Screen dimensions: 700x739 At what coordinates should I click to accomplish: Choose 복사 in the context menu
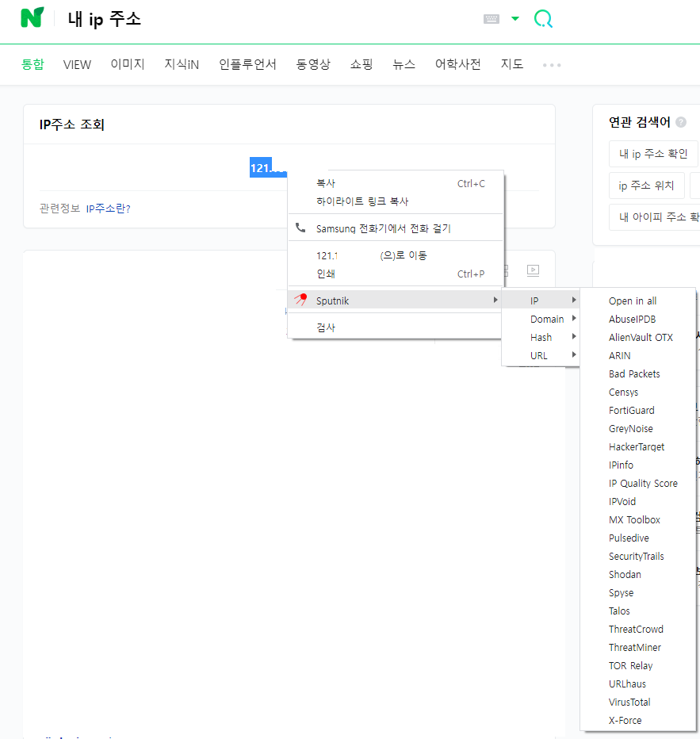[396, 183]
